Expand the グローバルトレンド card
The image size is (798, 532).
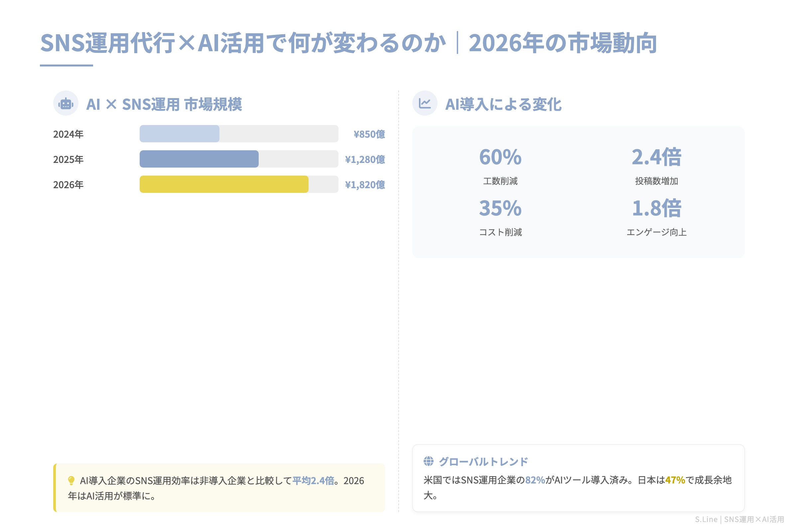[483, 462]
